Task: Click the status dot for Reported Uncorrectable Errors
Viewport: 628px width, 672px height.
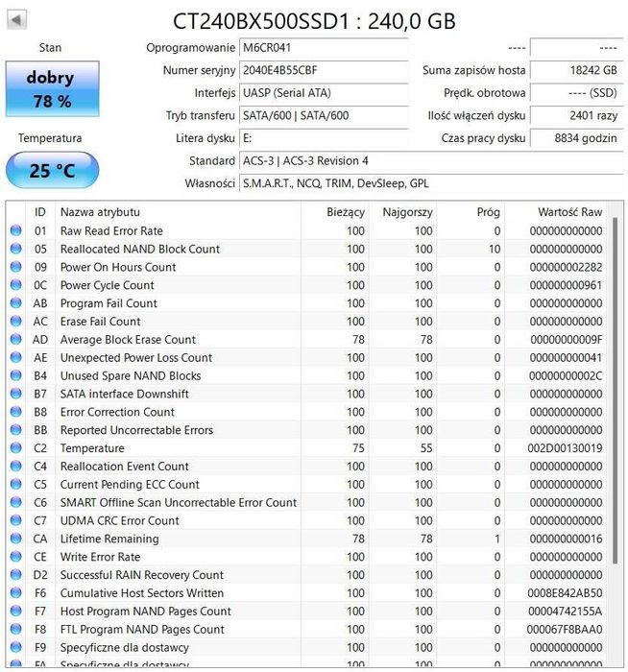Action: (x=16, y=430)
